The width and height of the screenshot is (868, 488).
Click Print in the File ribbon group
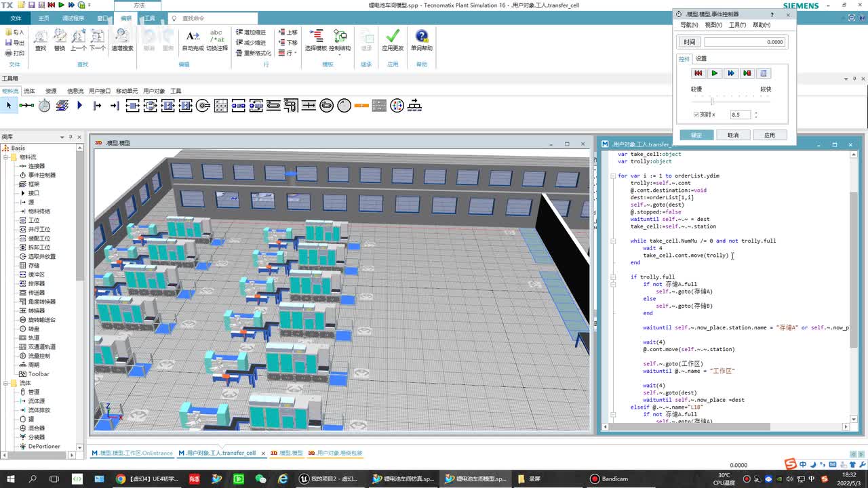coord(14,53)
